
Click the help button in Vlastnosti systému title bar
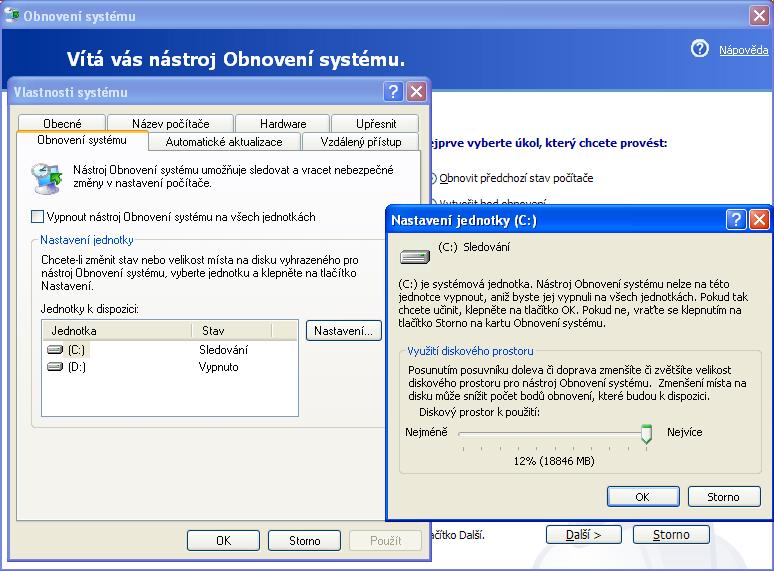pos(393,91)
